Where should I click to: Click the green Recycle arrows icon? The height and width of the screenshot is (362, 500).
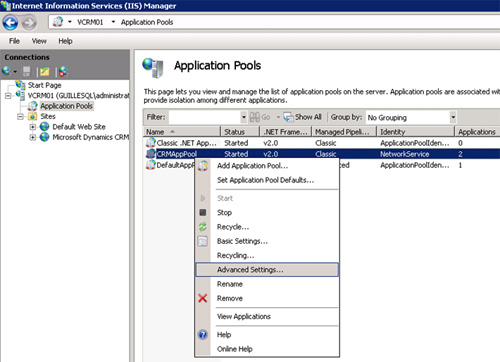(203, 227)
